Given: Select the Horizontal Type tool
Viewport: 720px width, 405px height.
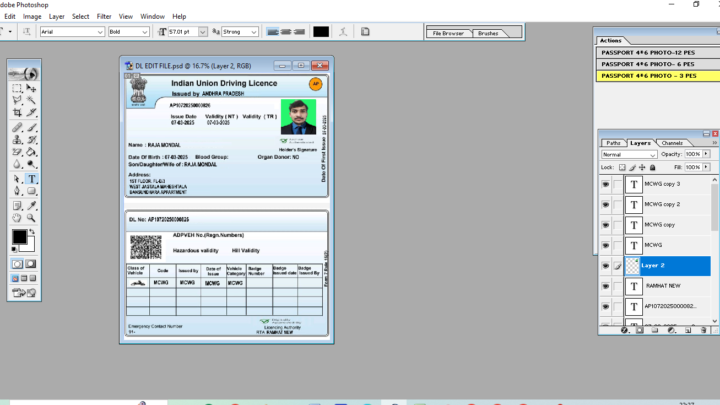Looking at the screenshot, I should coord(31,179).
